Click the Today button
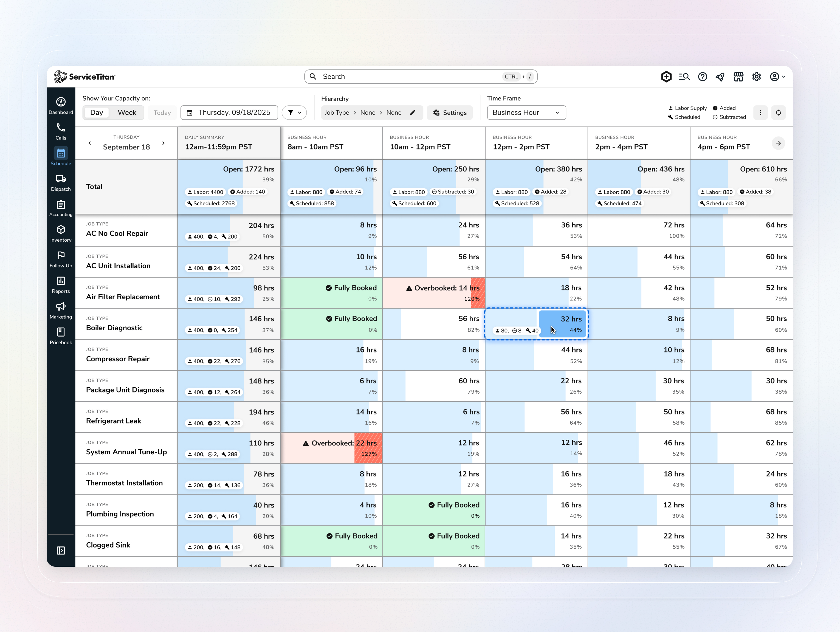This screenshot has width=840, height=632. tap(162, 112)
